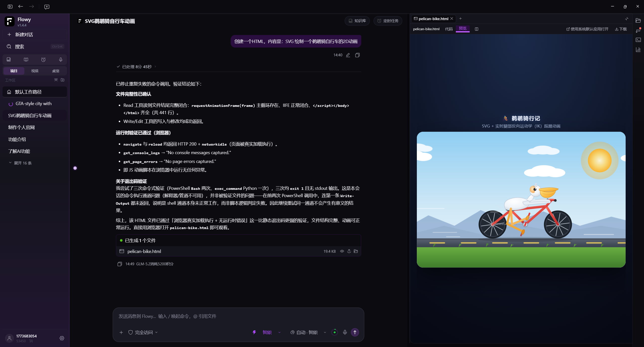Close the pelican-bike.html tab
The height and width of the screenshot is (347, 644).
[452, 19]
